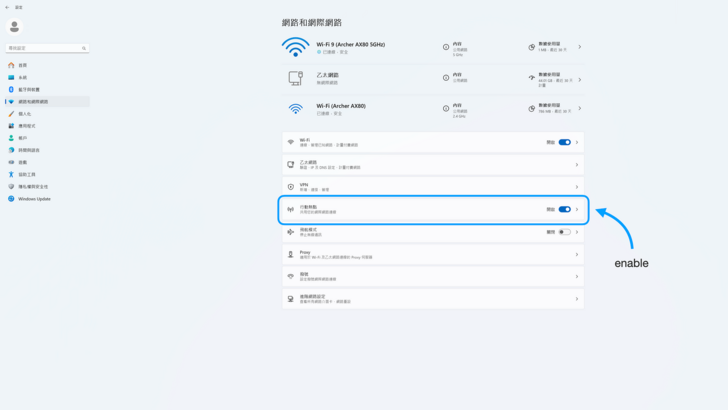Click the Find a setting search box
This screenshot has width=728, height=410.
point(47,47)
